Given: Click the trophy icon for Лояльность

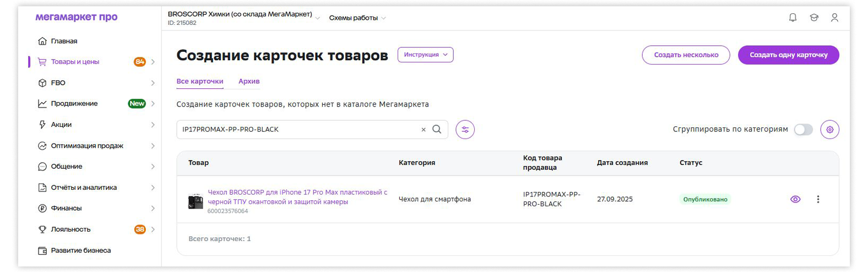Looking at the screenshot, I should [42, 230].
